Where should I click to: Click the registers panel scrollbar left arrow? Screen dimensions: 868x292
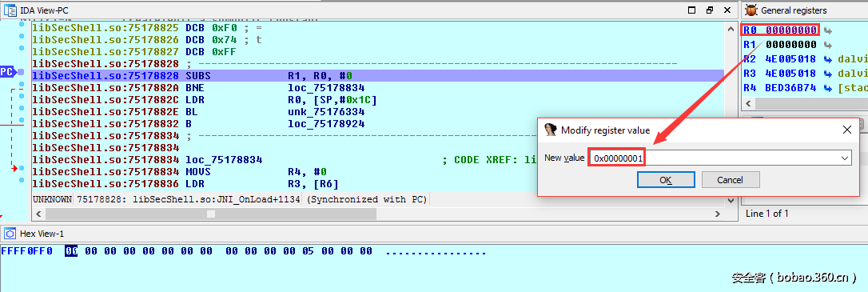tap(748, 103)
